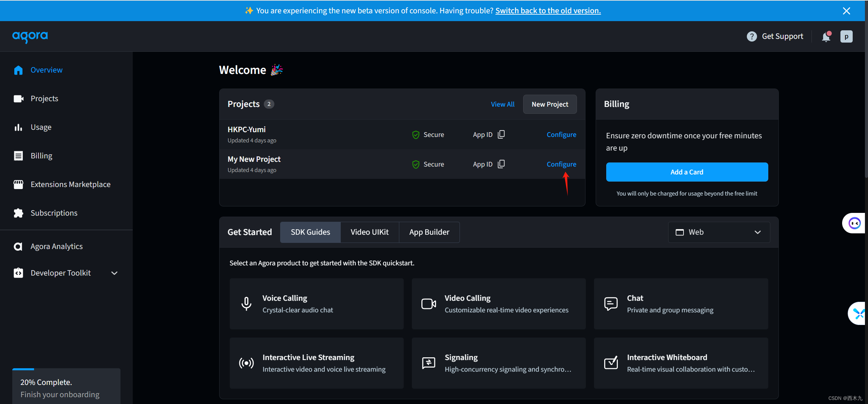Click the Add a Card button

(687, 172)
